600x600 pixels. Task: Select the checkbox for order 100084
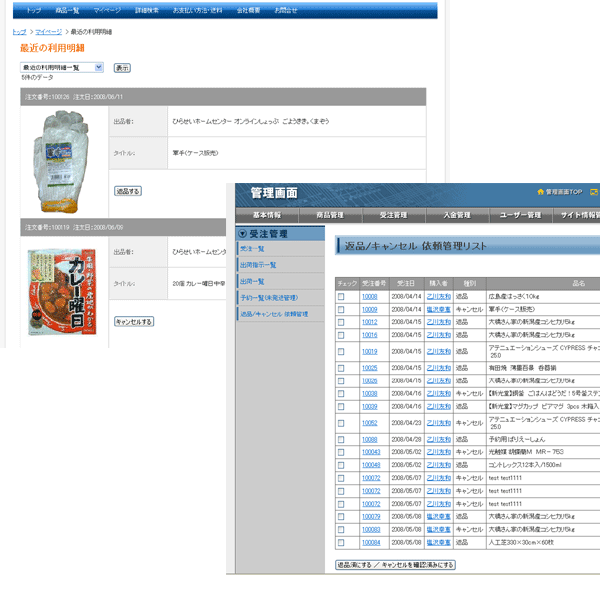(341, 543)
